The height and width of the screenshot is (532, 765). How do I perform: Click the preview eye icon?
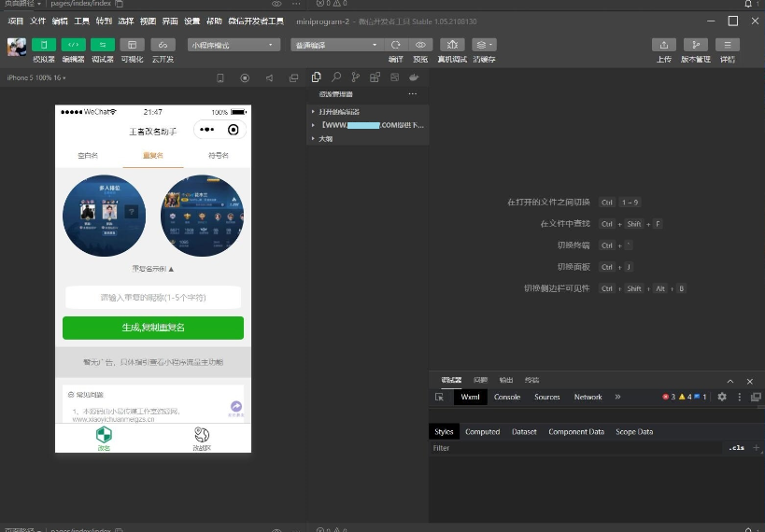click(x=420, y=45)
